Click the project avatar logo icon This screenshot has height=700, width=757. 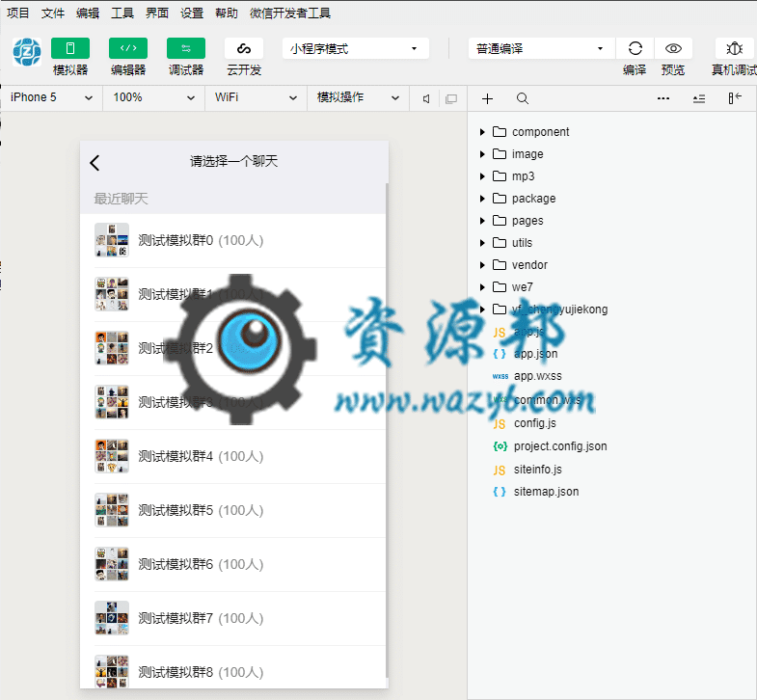click(27, 52)
